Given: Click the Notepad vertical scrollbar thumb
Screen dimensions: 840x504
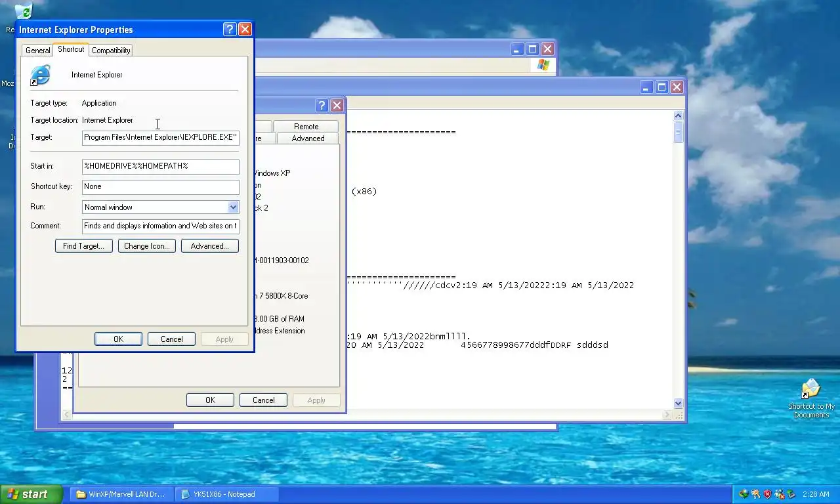Looking at the screenshot, I should pyautogui.click(x=678, y=132).
